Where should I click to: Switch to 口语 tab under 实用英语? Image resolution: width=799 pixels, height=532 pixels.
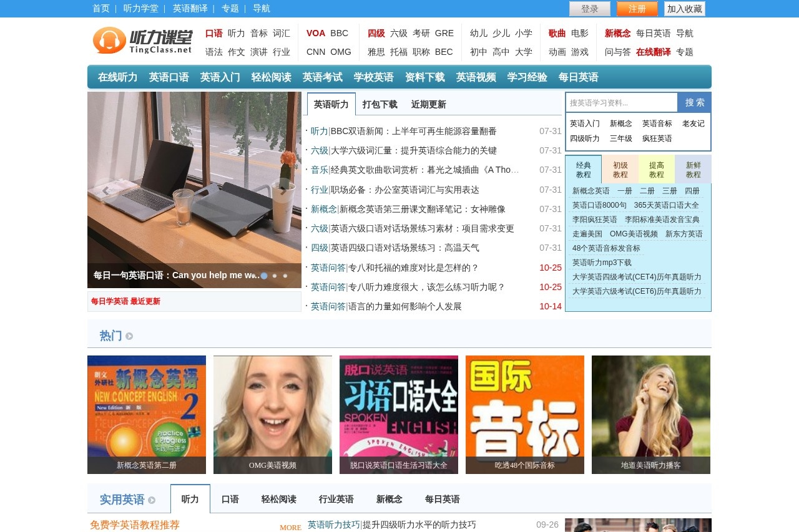click(x=230, y=499)
